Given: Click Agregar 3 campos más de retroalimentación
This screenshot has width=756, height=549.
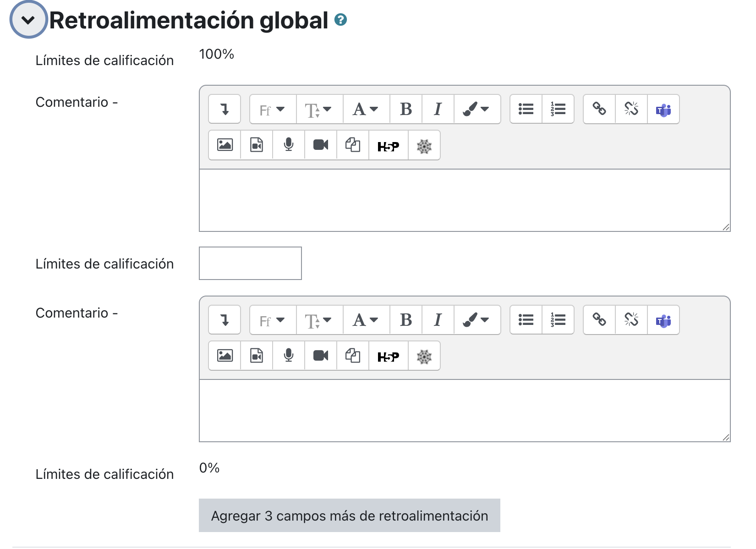Looking at the screenshot, I should click(350, 516).
